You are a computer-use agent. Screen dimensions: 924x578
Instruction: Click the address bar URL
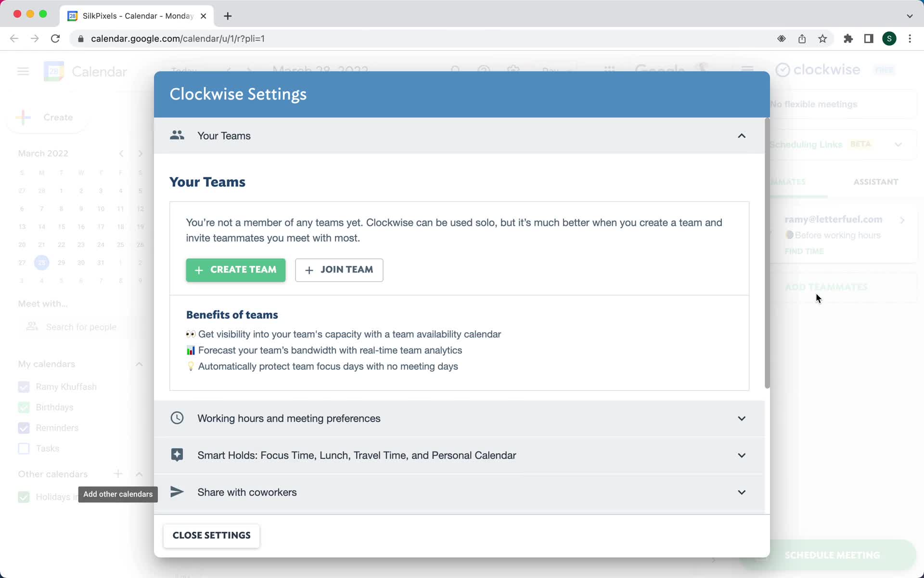point(178,39)
